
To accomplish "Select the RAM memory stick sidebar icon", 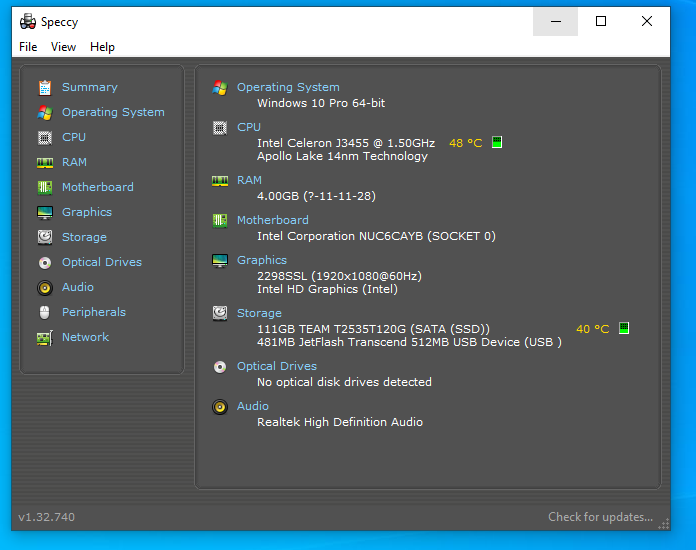I will coord(44,162).
